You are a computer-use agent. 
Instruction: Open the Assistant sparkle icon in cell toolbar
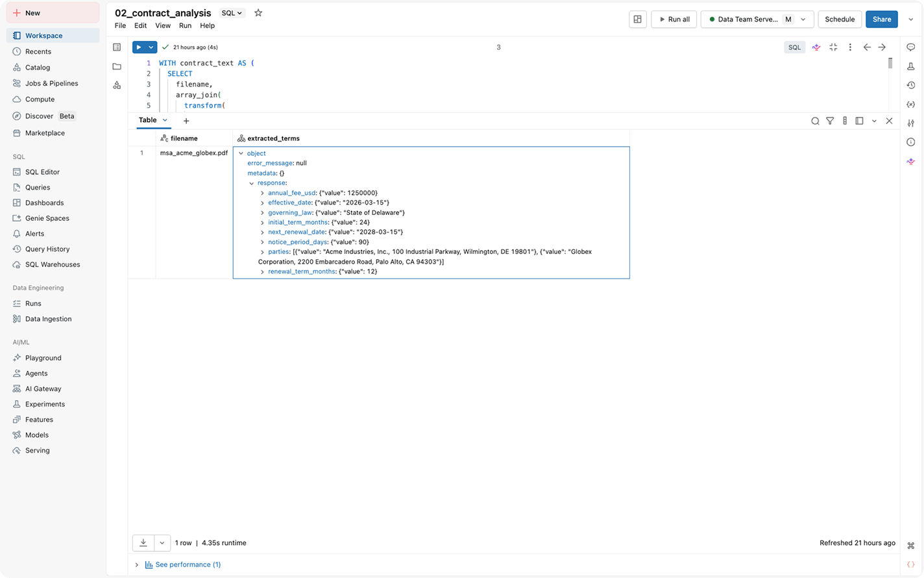click(x=816, y=47)
